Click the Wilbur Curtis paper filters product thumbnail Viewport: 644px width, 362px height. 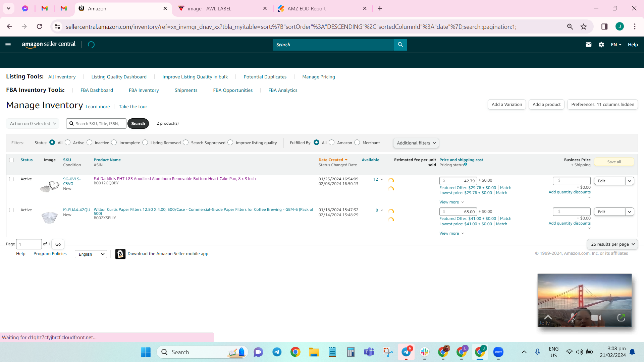click(x=50, y=217)
